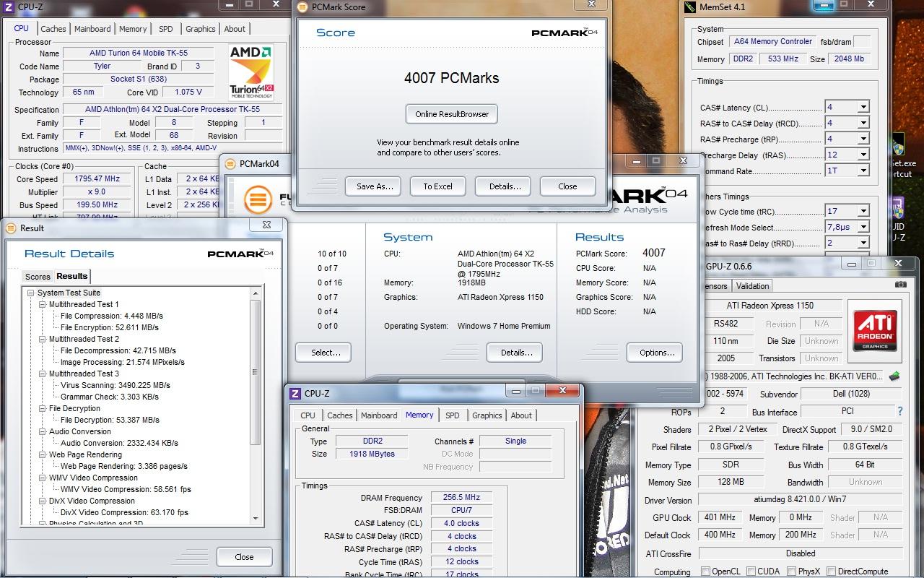Tick the DirectCompute checkbox

click(x=830, y=571)
